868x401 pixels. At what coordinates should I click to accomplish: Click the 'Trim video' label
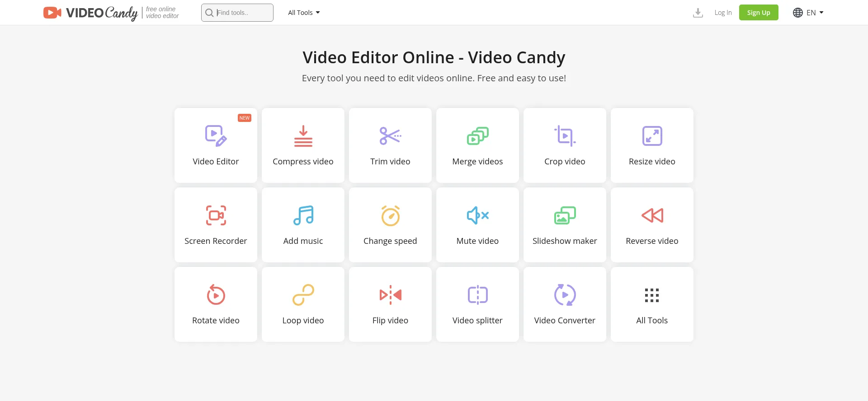click(x=390, y=162)
